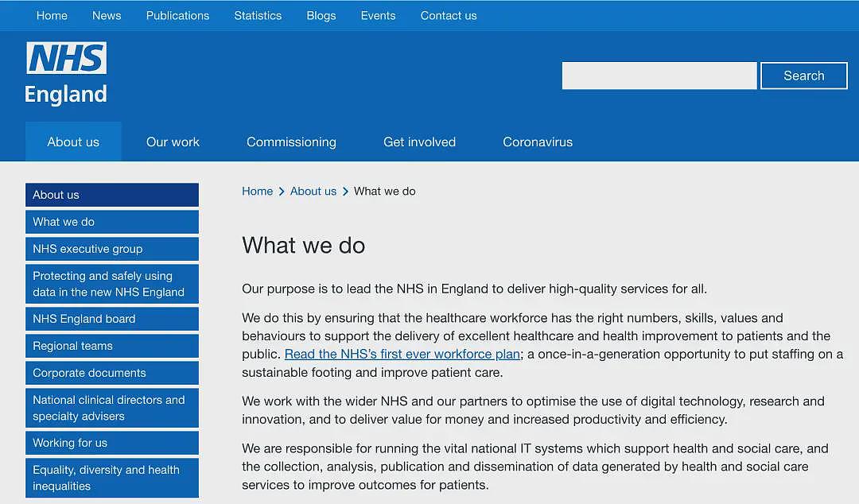Click the Search button
Screen dimensions: 859x504
[803, 76]
